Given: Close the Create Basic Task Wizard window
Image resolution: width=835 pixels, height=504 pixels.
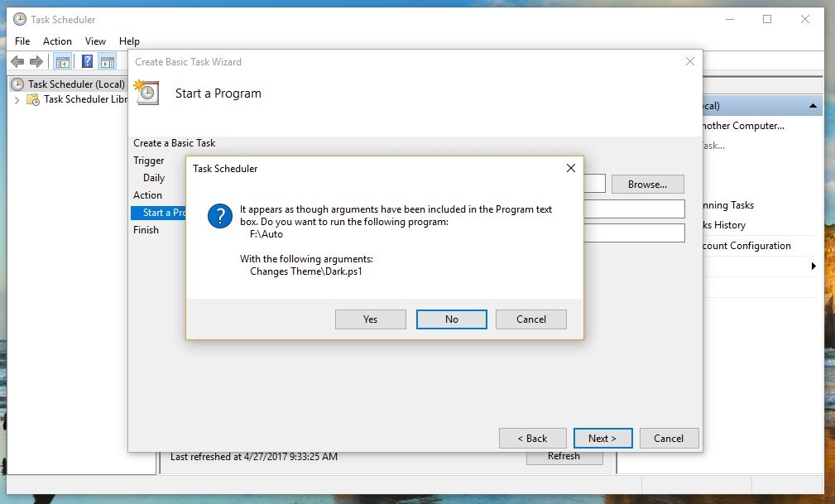Looking at the screenshot, I should (x=690, y=61).
